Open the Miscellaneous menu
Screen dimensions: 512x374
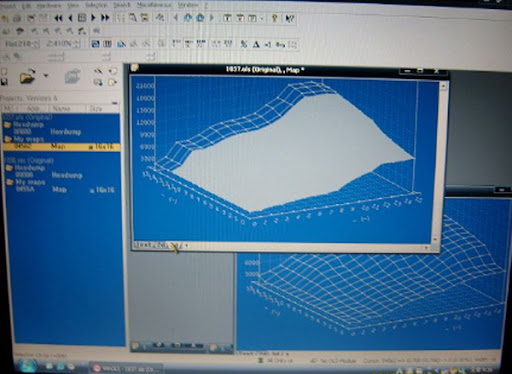coord(154,5)
